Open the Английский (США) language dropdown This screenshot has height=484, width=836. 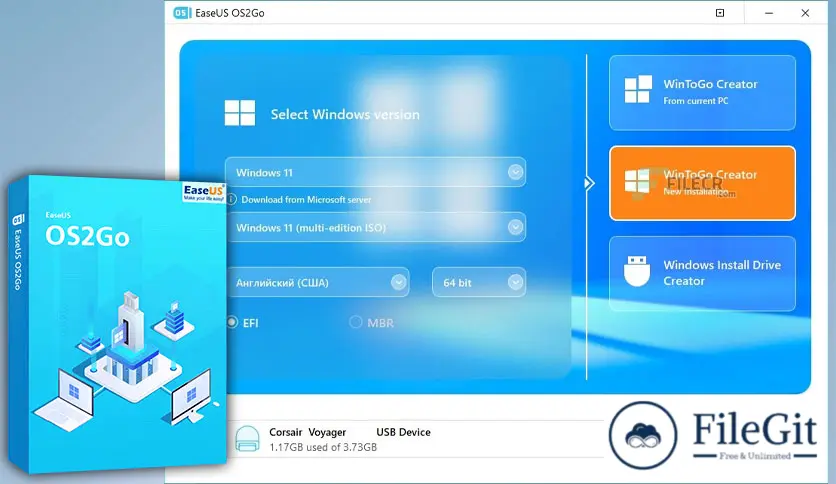tap(317, 283)
